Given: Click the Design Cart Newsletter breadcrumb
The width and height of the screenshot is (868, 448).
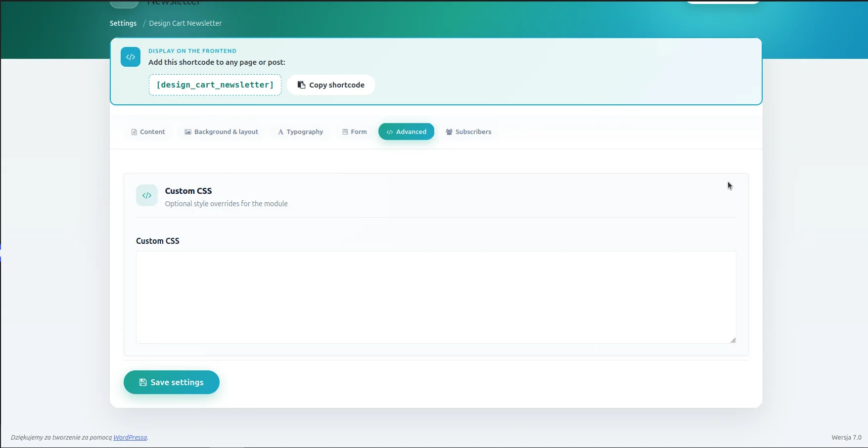Looking at the screenshot, I should click(185, 23).
